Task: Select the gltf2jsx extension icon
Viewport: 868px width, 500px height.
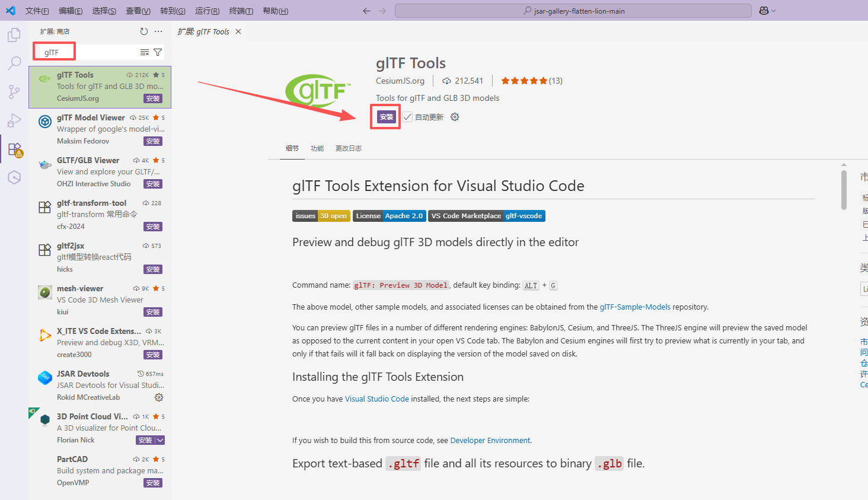Action: tap(45, 250)
